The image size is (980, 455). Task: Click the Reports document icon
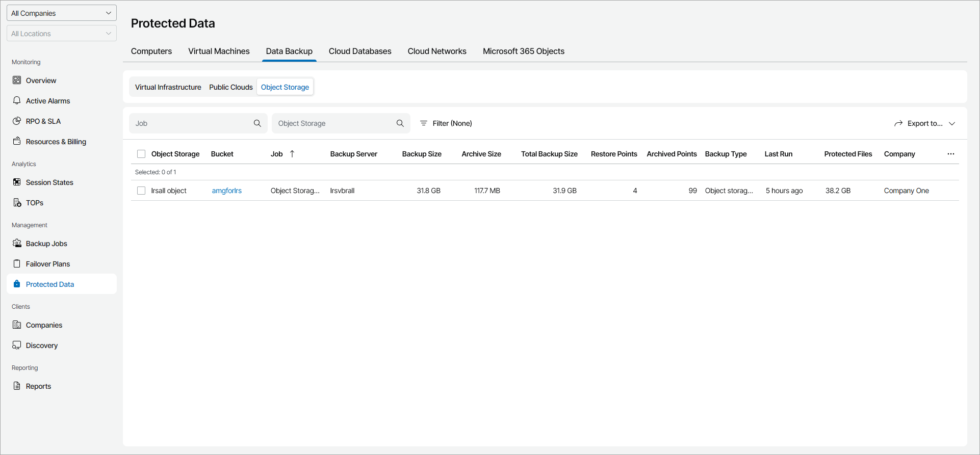(17, 386)
